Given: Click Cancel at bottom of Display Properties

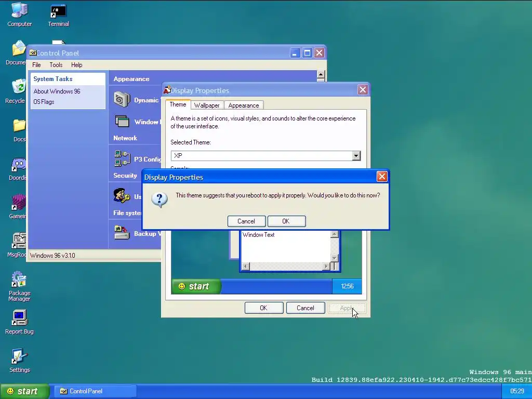Looking at the screenshot, I should (x=305, y=308).
